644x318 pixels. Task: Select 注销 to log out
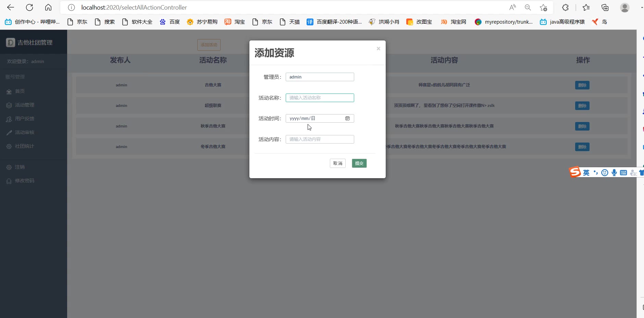coord(16,167)
